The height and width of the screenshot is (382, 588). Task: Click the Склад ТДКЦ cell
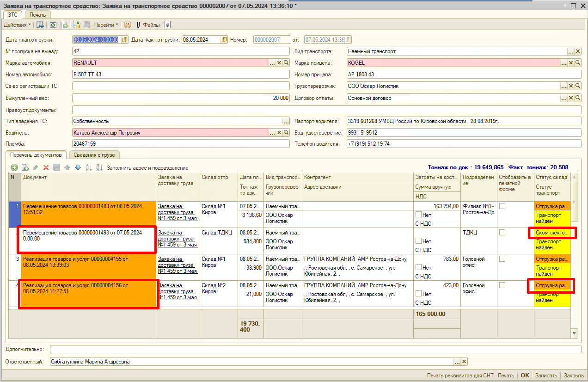tap(219, 241)
